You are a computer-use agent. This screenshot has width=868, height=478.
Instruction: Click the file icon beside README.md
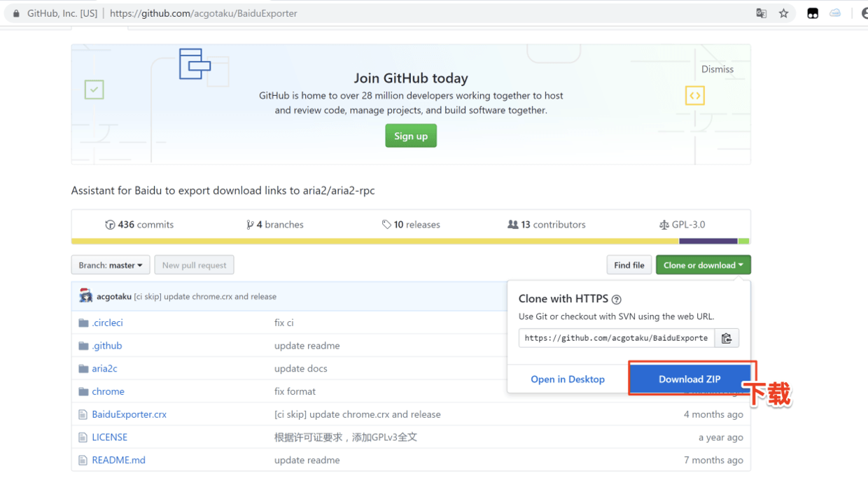(83, 461)
